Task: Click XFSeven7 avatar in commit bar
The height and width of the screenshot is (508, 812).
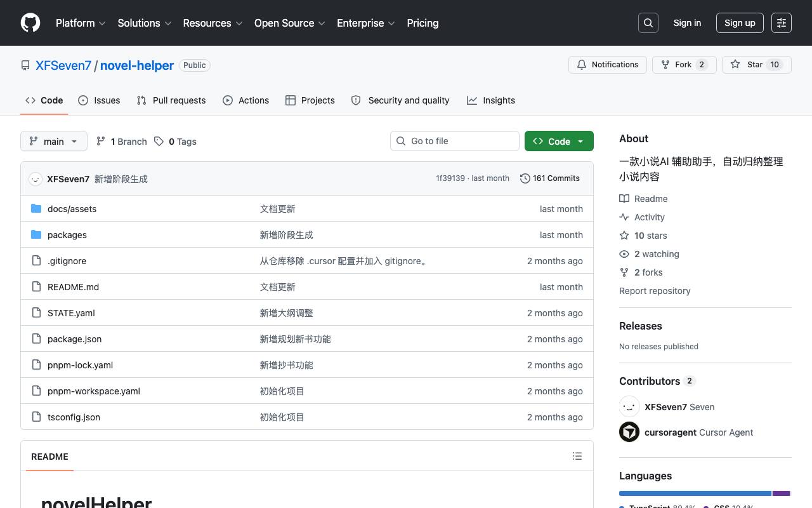Action: point(36,179)
